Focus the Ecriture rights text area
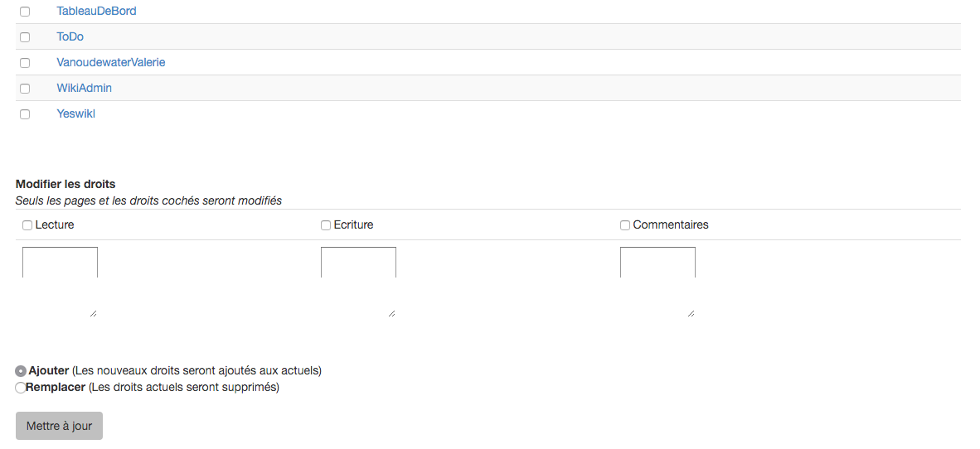The image size is (980, 449). point(358,281)
